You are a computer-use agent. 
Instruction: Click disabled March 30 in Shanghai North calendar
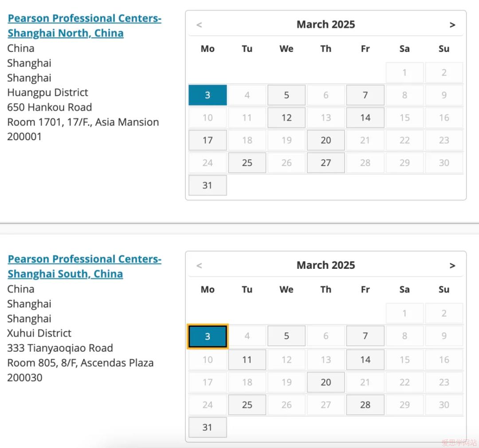coord(444,163)
